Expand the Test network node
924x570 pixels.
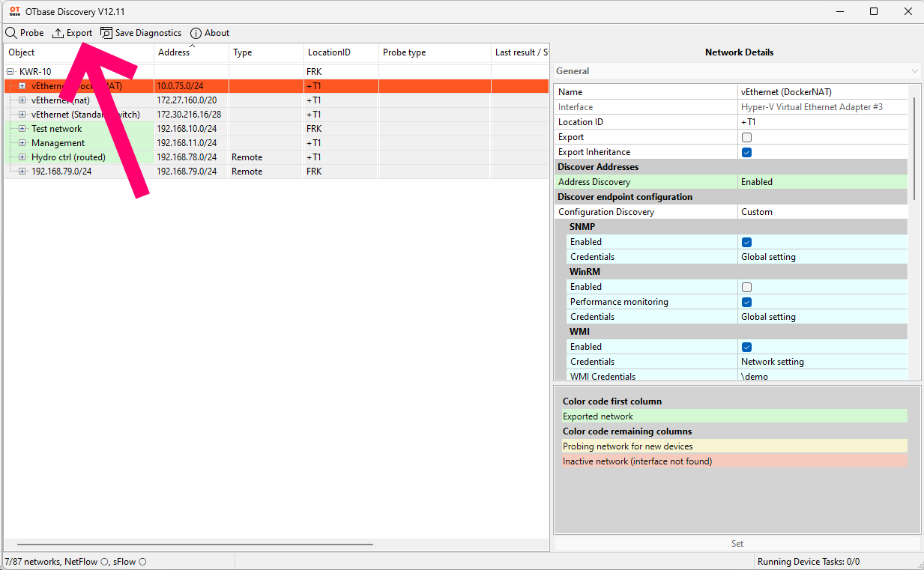(22, 129)
